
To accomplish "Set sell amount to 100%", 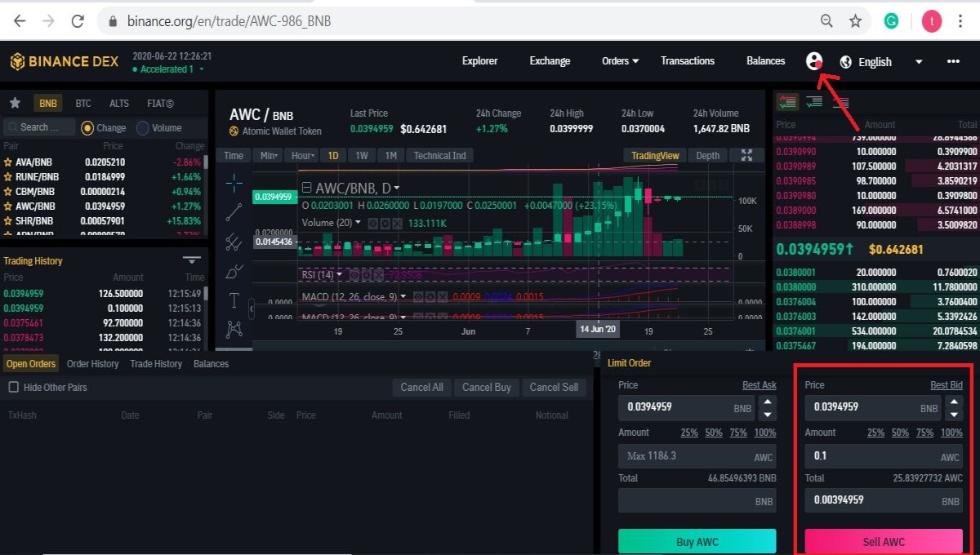I will pyautogui.click(x=951, y=433).
